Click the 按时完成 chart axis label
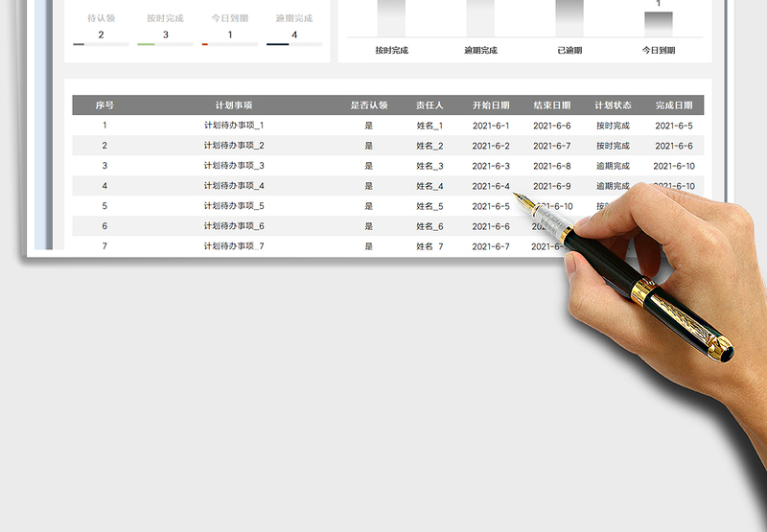The height and width of the screenshot is (532, 767). 392,51
